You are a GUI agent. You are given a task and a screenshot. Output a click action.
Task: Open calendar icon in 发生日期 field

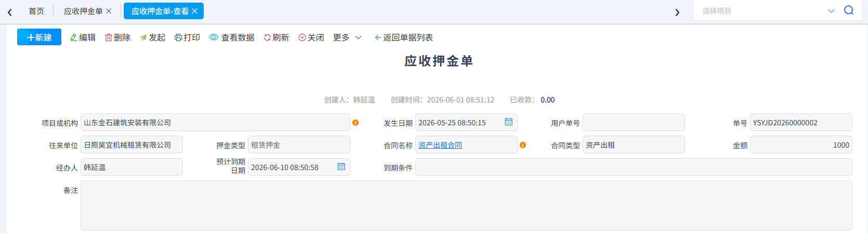click(509, 122)
